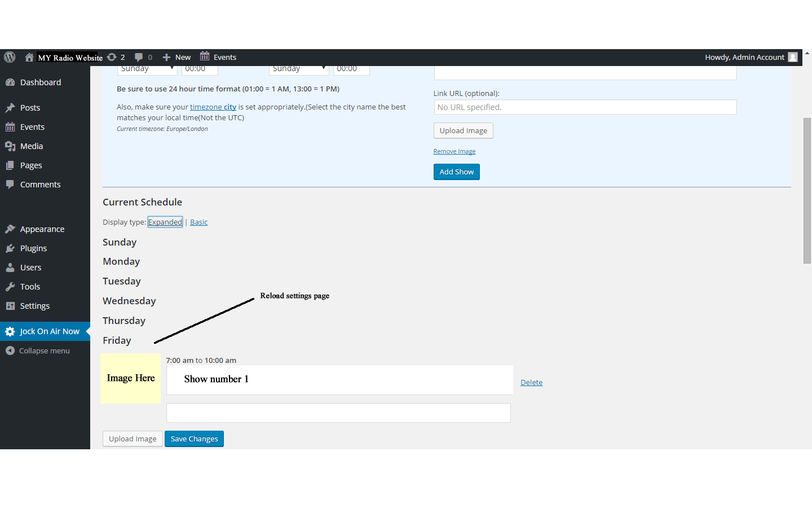Open Events calendar icon in admin bar
Screen dimensions: 812x508
205,56
